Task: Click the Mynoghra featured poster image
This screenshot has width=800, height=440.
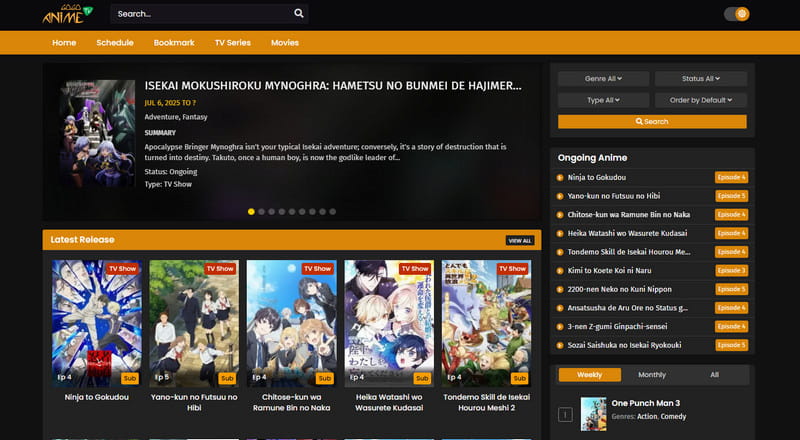Action: point(97,134)
